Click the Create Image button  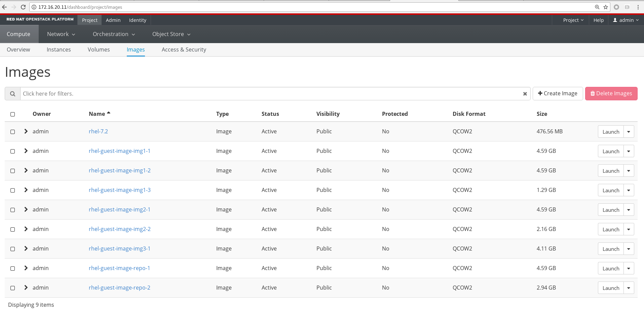[558, 94]
